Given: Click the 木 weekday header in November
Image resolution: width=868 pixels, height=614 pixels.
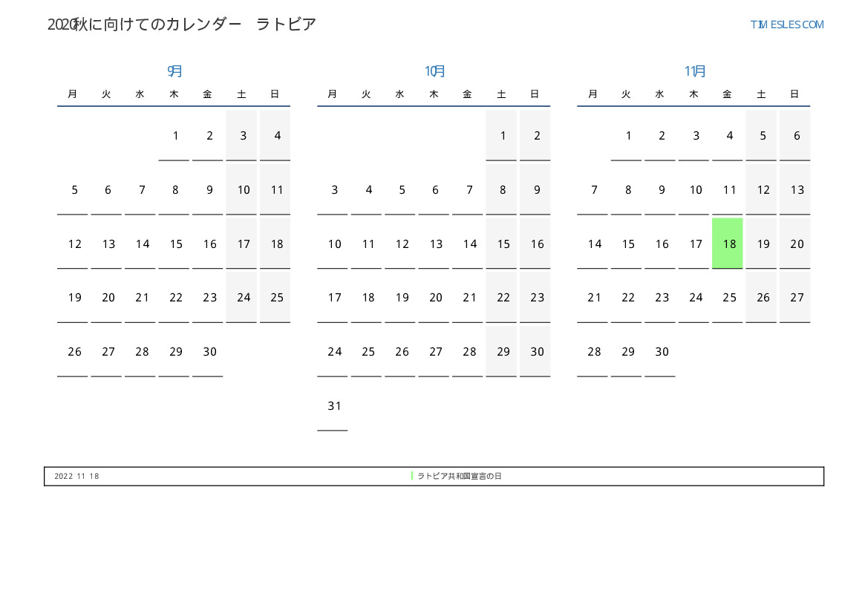Looking at the screenshot, I should point(694,94).
